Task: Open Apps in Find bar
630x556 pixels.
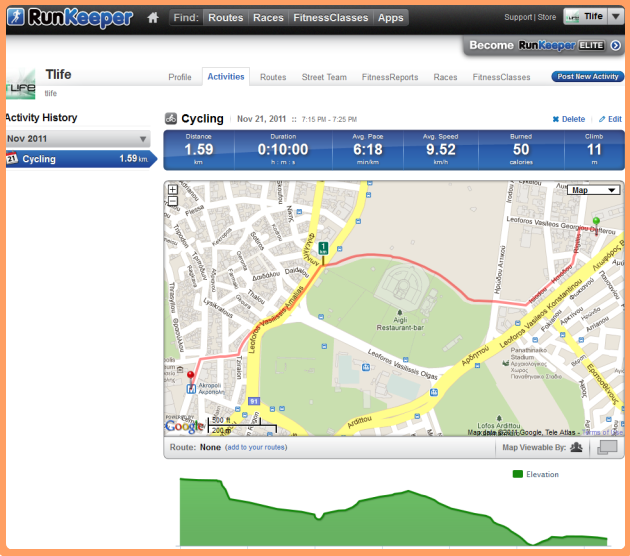Action: click(x=390, y=18)
